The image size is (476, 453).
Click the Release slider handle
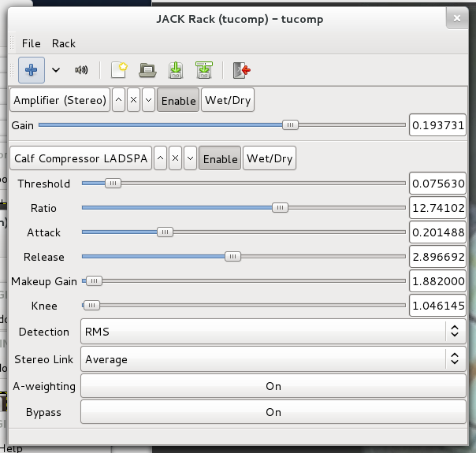(x=232, y=256)
